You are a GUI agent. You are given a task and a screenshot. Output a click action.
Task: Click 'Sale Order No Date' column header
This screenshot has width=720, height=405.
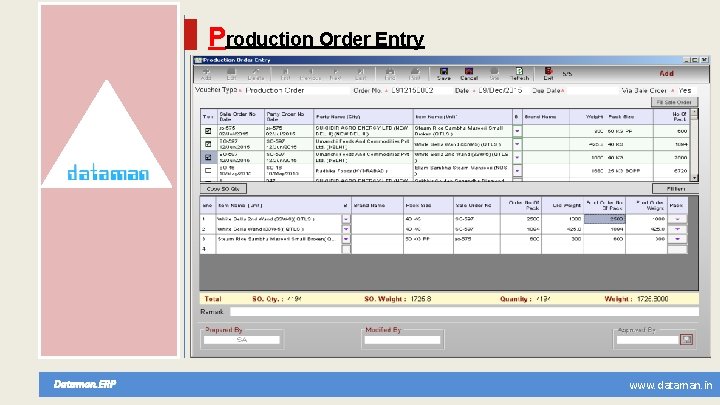(241, 117)
